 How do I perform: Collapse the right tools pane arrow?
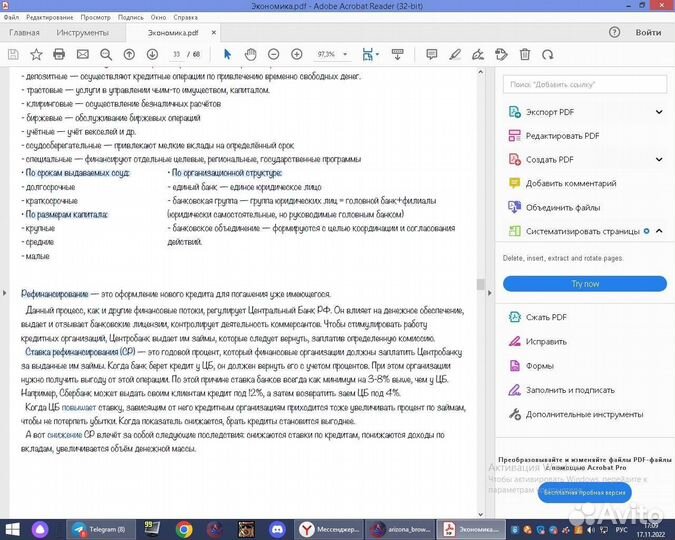[x=489, y=293]
